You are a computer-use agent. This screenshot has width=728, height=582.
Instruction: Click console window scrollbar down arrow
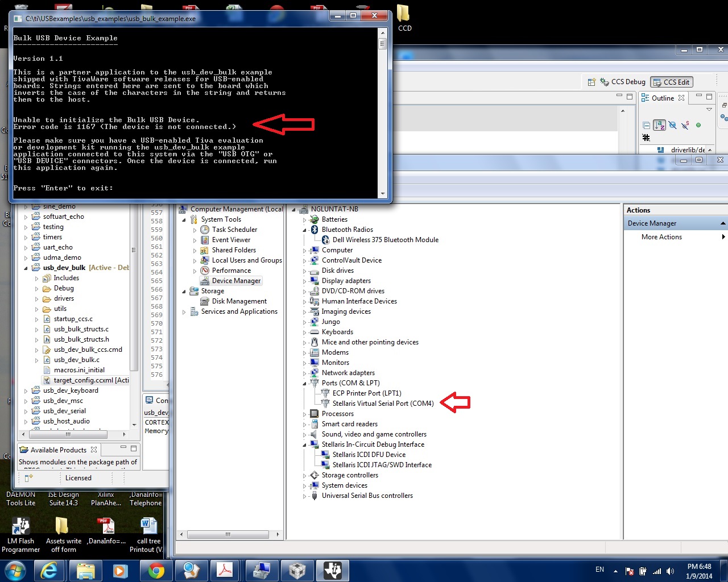(x=382, y=194)
